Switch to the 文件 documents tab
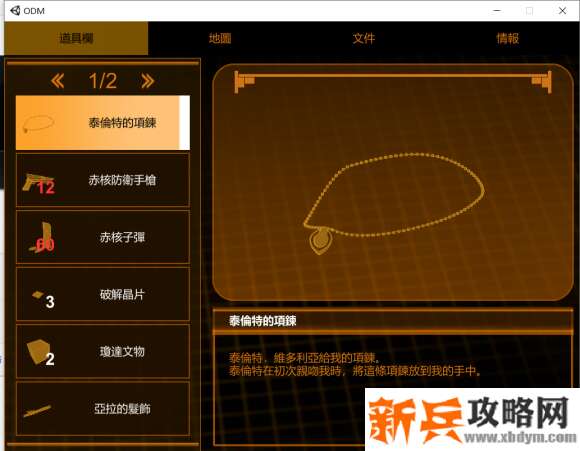Viewport: 580px width, 451px height. 364,38
